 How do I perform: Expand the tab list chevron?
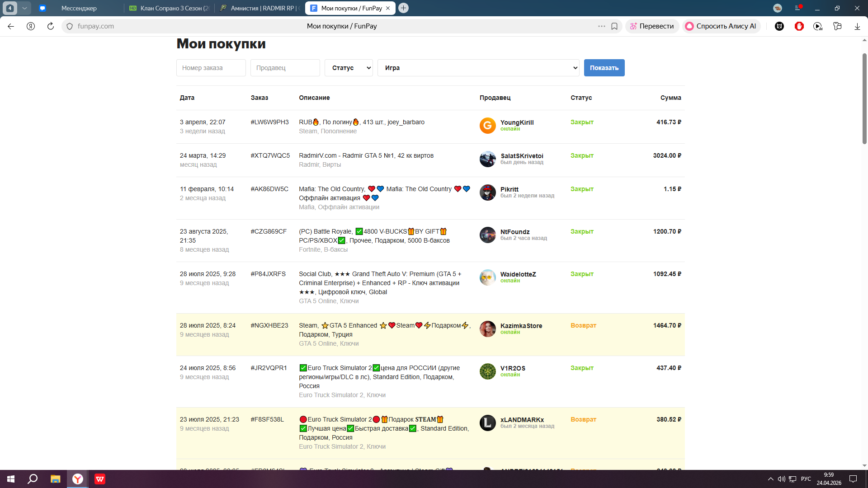tap(25, 8)
